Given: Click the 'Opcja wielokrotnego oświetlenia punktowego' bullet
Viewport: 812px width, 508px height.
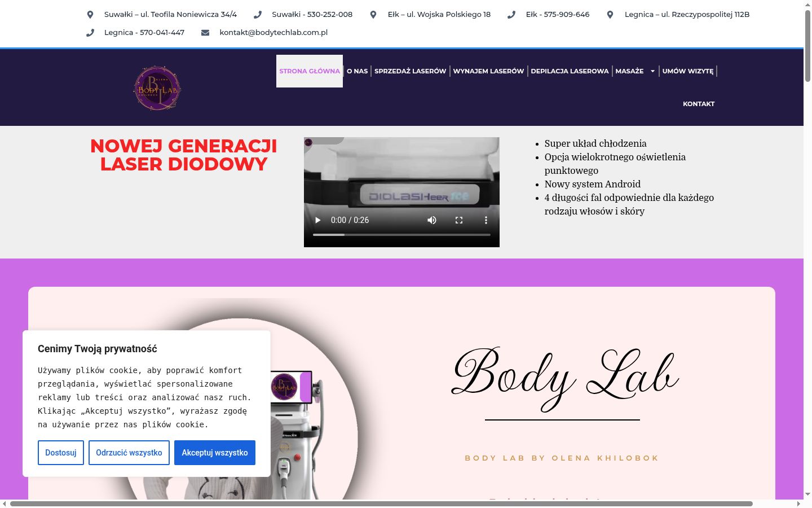Looking at the screenshot, I should point(615,164).
